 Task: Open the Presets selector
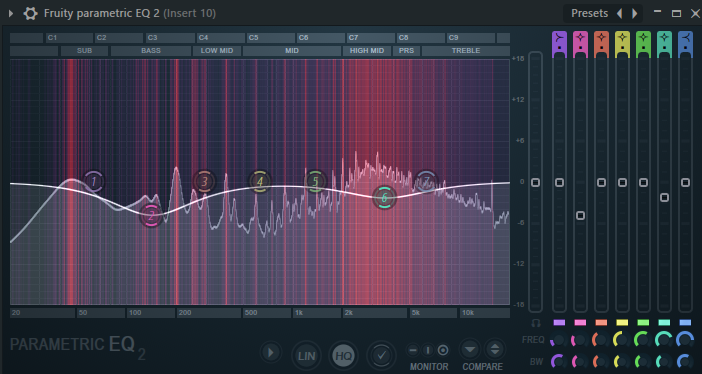pyautogui.click(x=589, y=13)
